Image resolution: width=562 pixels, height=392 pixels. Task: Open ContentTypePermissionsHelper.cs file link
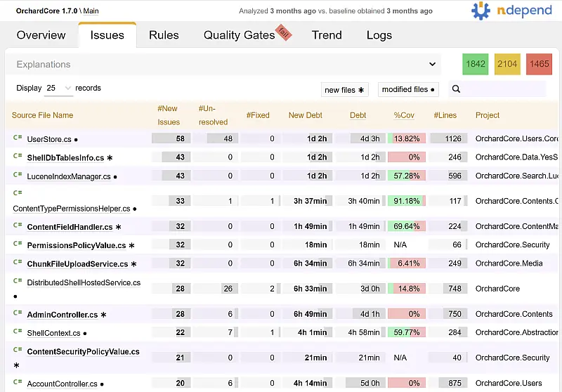[x=72, y=209]
